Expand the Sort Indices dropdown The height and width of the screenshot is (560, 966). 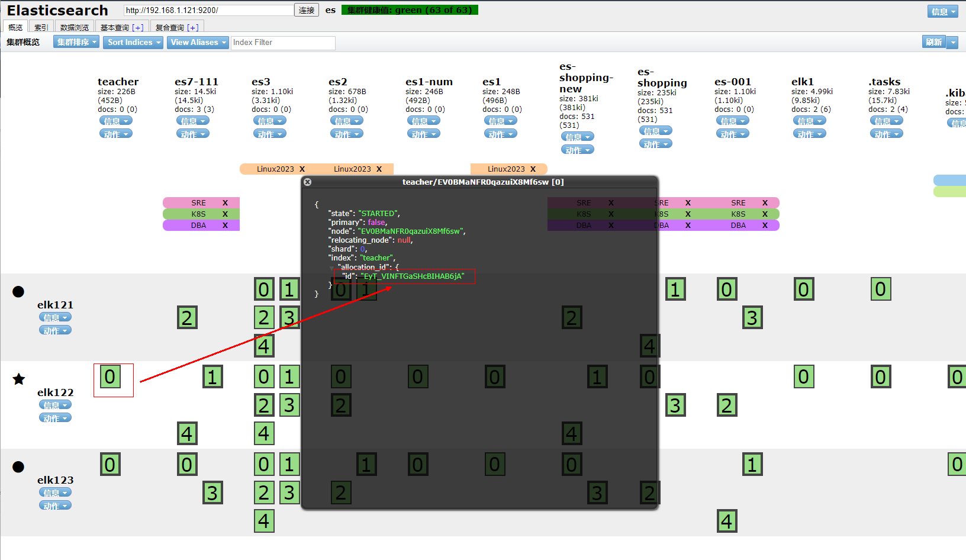pyautogui.click(x=133, y=43)
